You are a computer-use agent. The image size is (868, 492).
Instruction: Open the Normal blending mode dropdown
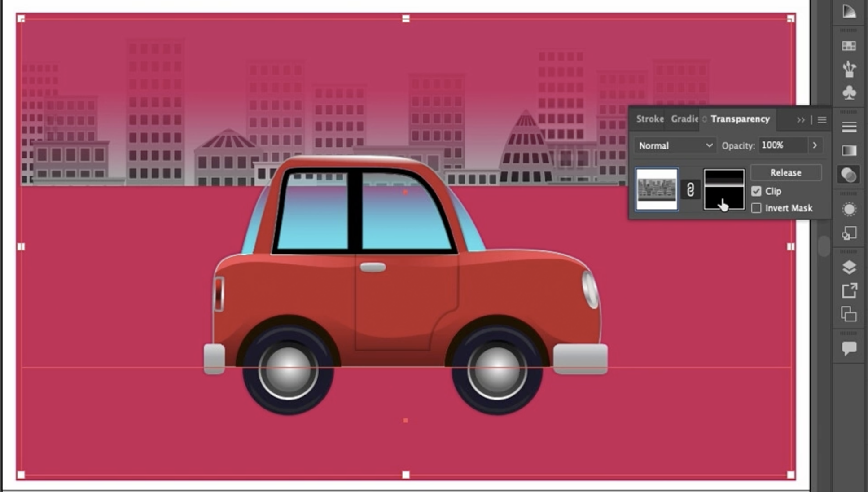click(675, 145)
